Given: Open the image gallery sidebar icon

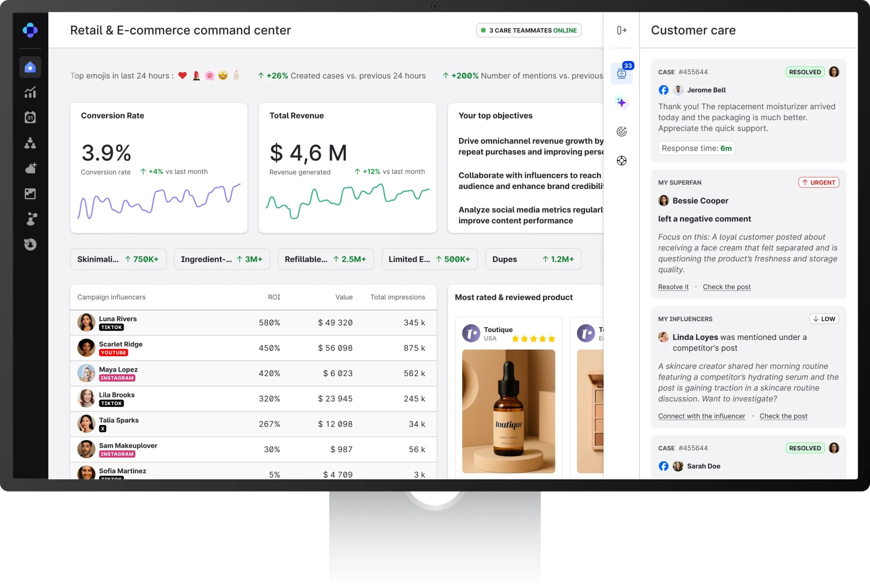Looking at the screenshot, I should click(x=30, y=194).
